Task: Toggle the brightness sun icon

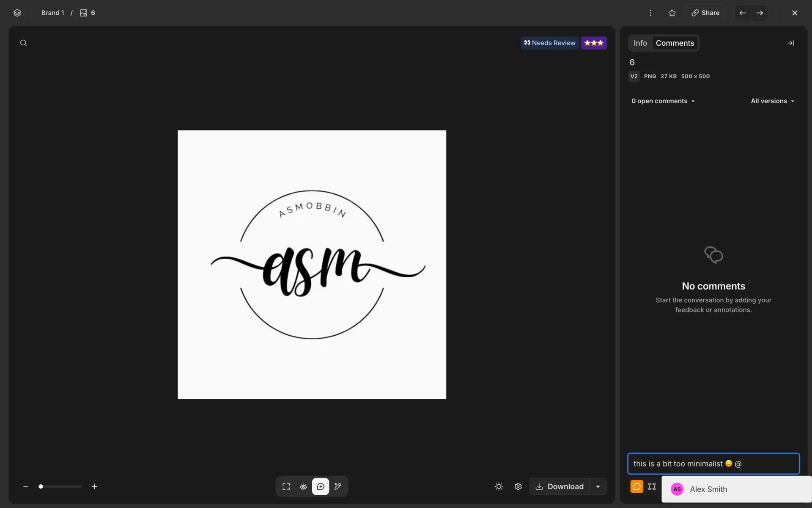Action: pyautogui.click(x=499, y=486)
